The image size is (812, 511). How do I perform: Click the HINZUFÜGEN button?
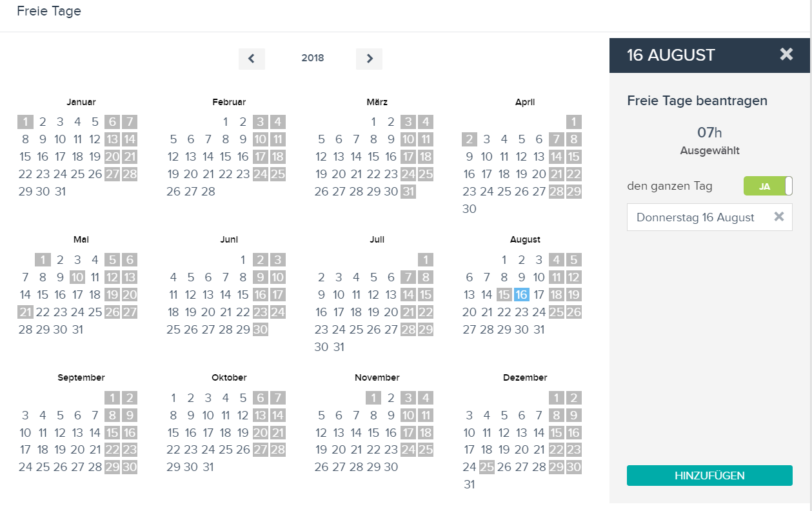point(709,476)
